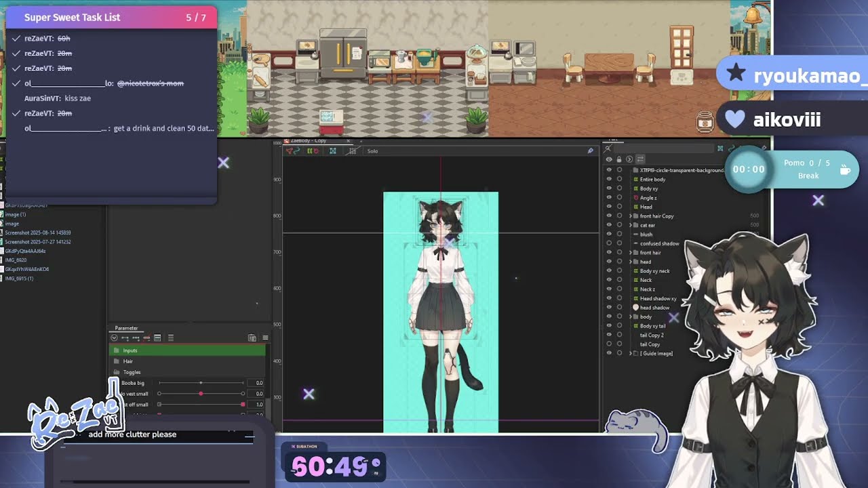Click the green frame icon beside Part search

(x=720, y=148)
